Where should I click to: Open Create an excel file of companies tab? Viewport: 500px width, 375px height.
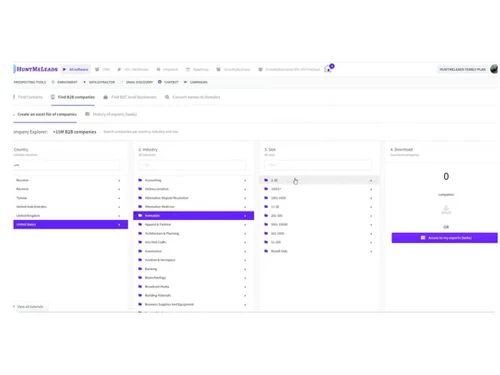(x=45, y=114)
